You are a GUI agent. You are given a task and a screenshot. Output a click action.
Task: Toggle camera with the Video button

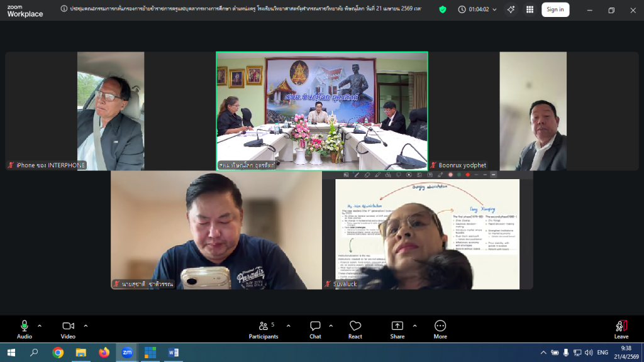pos(68,329)
